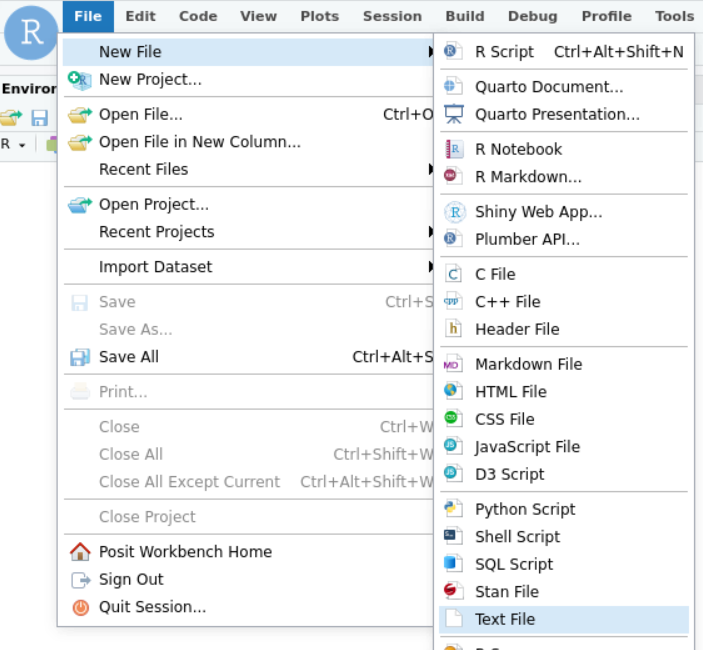Screen dimensions: 703x650
Task: Click the Python Script icon
Action: [x=453, y=508]
